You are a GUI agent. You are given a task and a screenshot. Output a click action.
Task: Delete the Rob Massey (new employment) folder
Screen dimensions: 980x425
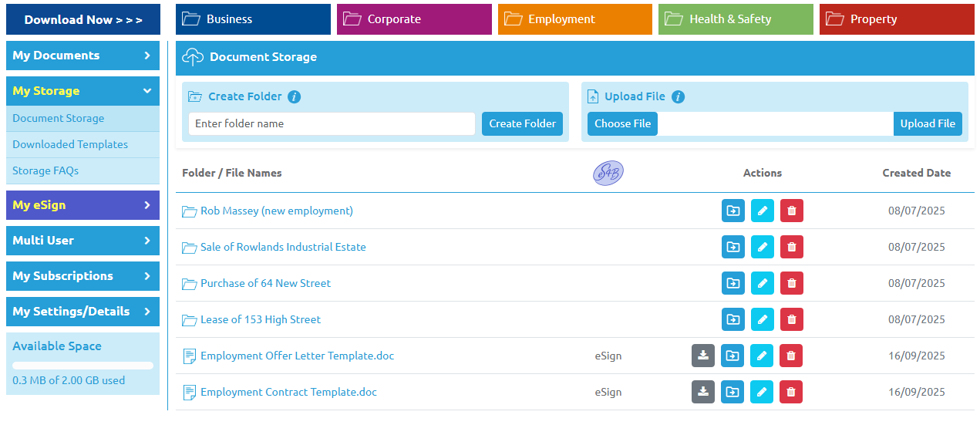(x=791, y=211)
